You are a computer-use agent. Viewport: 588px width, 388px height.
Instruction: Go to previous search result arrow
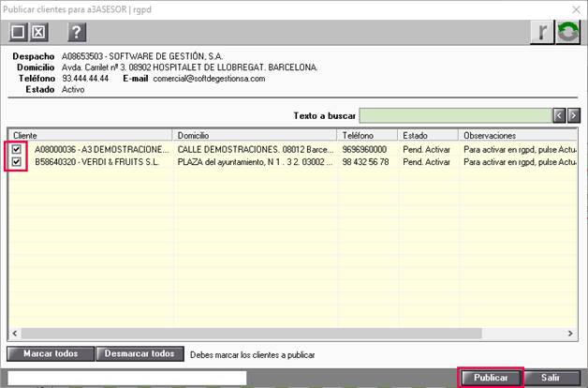(x=559, y=115)
